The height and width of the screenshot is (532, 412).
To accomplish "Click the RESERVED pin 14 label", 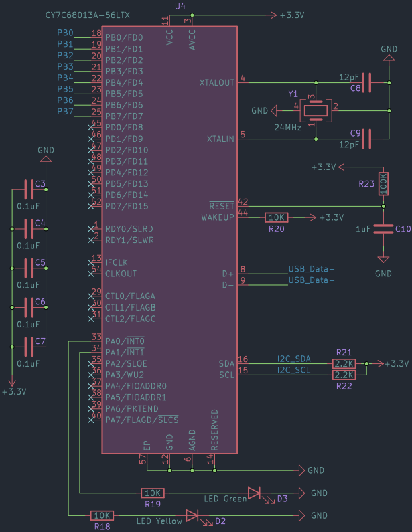I will tap(214, 430).
